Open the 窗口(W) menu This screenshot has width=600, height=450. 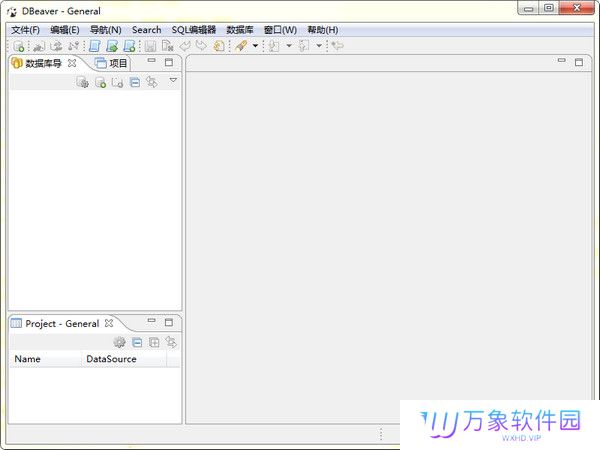click(x=280, y=30)
